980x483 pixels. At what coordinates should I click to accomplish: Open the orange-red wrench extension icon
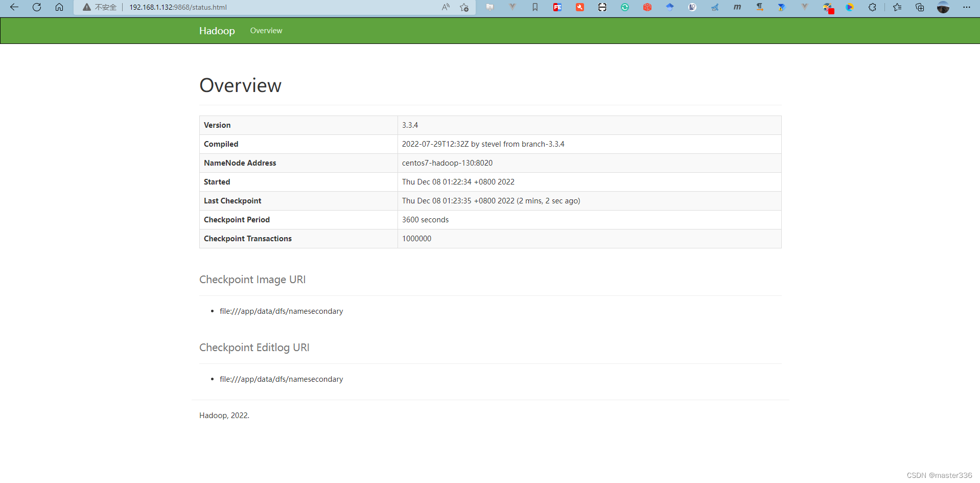pyautogui.click(x=580, y=7)
